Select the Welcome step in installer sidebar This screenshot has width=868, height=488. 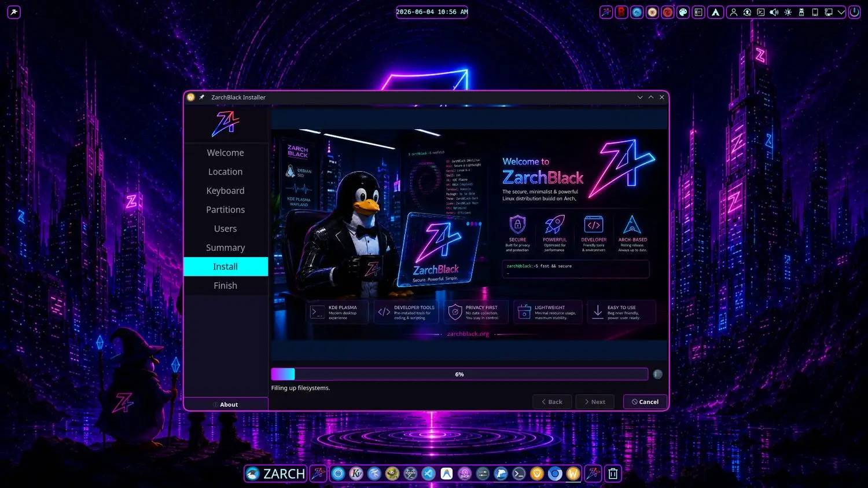click(x=226, y=153)
